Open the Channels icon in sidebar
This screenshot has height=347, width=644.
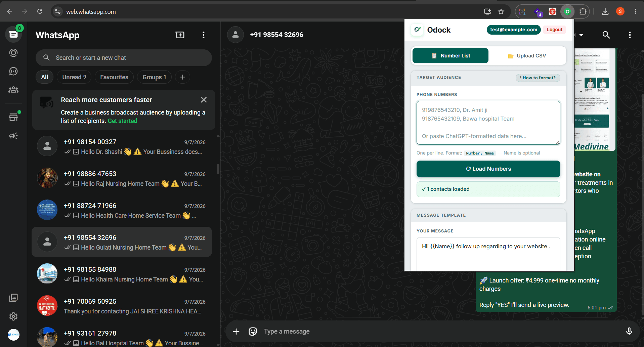[13, 71]
